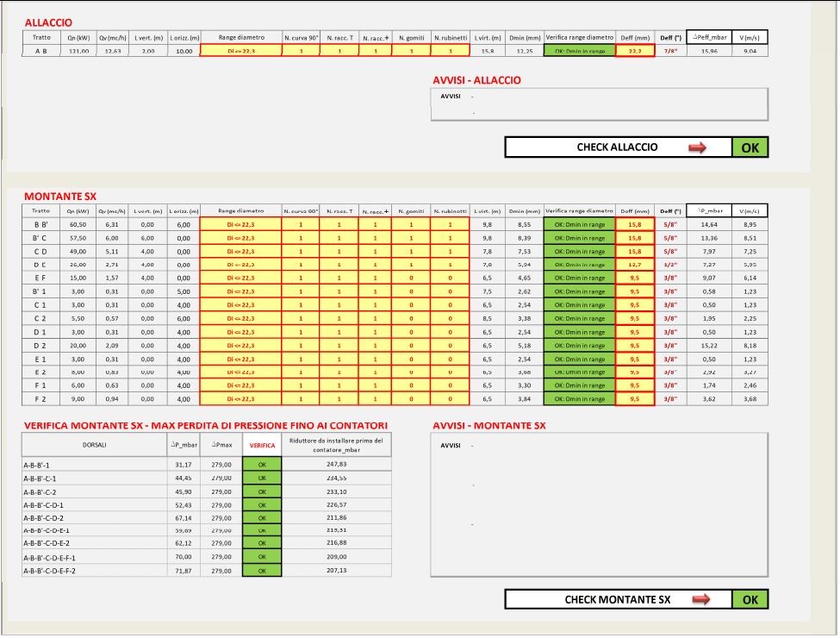The height and width of the screenshot is (638, 840).
Task: Select dorsale label A-B-B'-C-D-E-F-2
Action: coord(50,571)
